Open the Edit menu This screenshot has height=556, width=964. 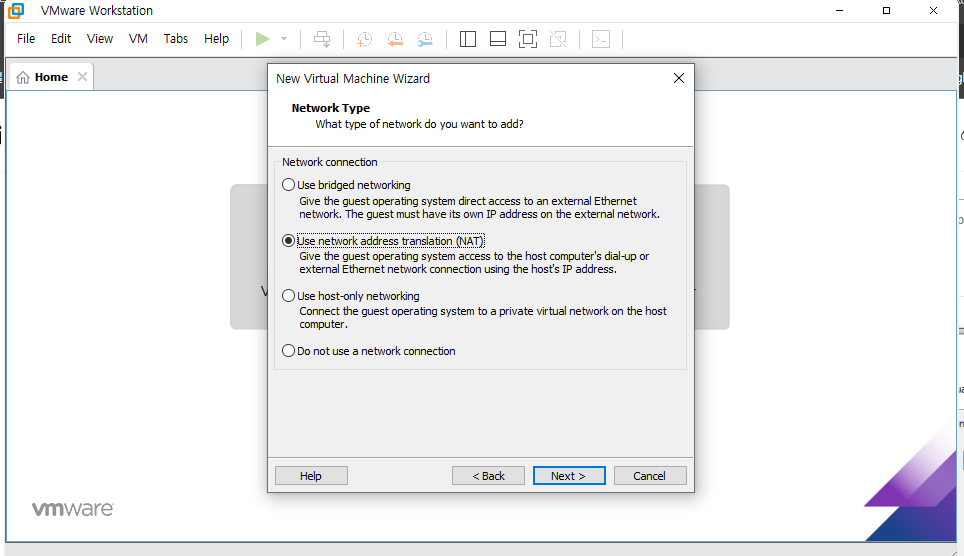[61, 39]
